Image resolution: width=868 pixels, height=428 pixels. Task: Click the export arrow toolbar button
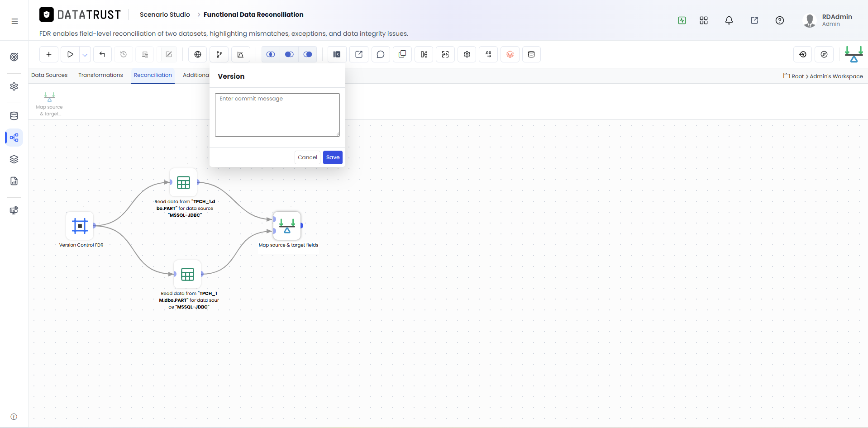[359, 54]
